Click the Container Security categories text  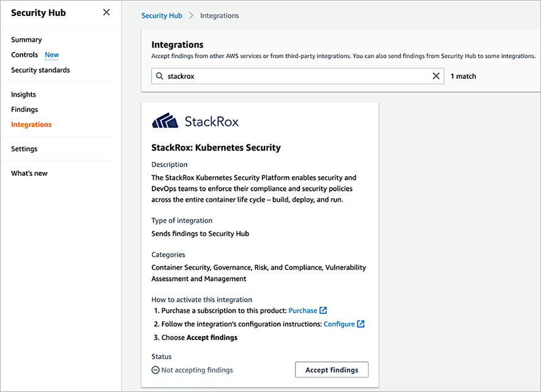pos(259,273)
